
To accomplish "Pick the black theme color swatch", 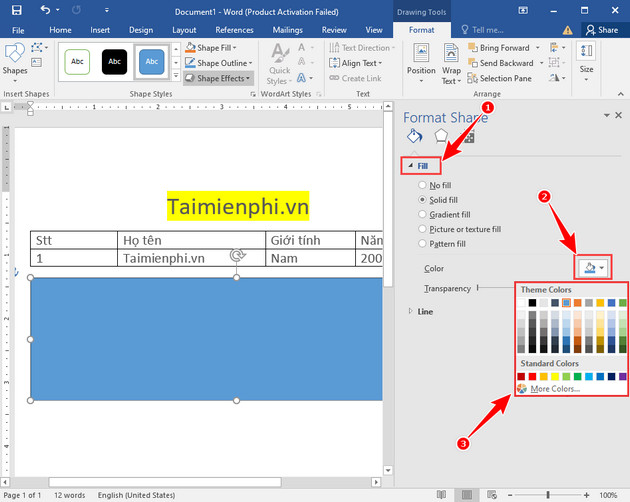I will click(532, 302).
